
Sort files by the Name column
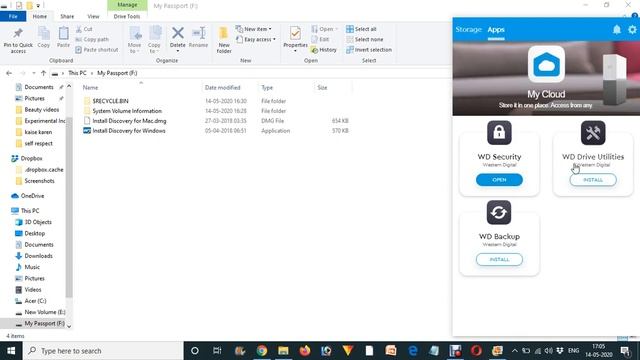pyautogui.click(x=90, y=87)
